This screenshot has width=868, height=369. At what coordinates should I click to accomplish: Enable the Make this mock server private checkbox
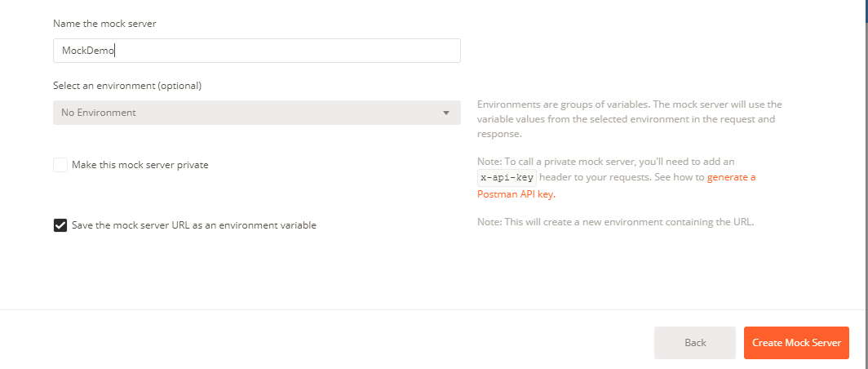(x=60, y=165)
